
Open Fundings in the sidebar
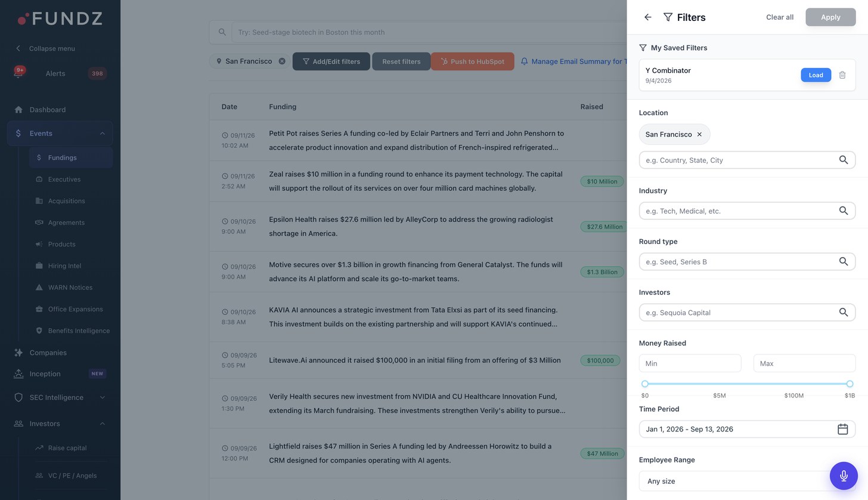coord(70,158)
